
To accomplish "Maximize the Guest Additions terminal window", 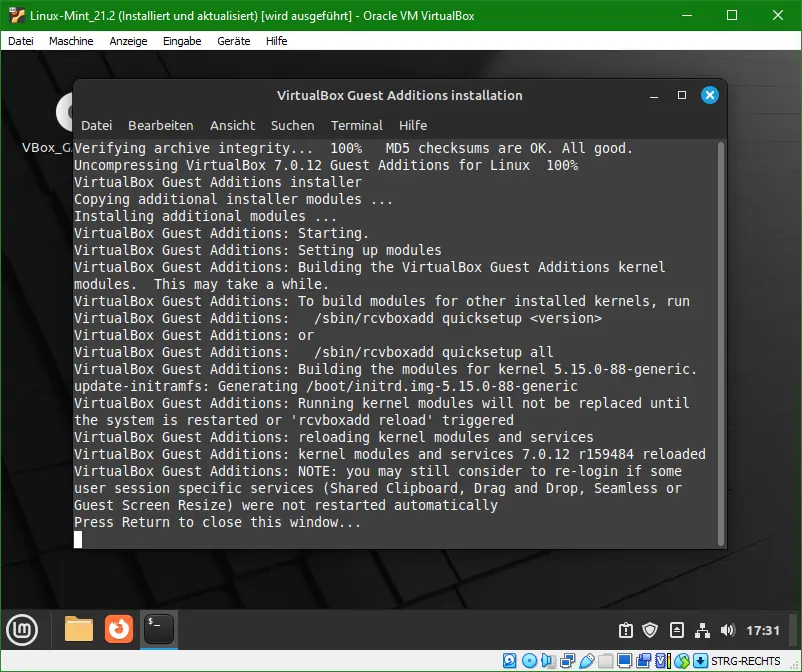I will click(x=682, y=95).
